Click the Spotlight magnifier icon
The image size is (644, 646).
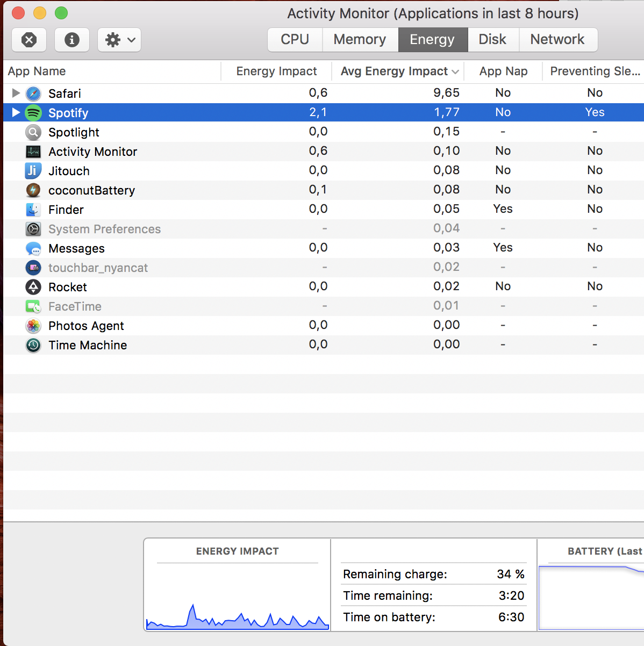pyautogui.click(x=33, y=132)
